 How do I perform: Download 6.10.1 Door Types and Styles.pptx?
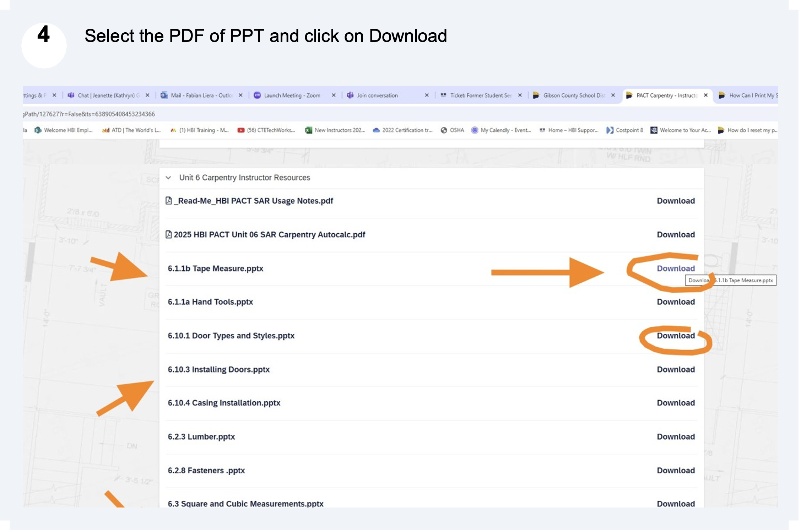coord(675,336)
